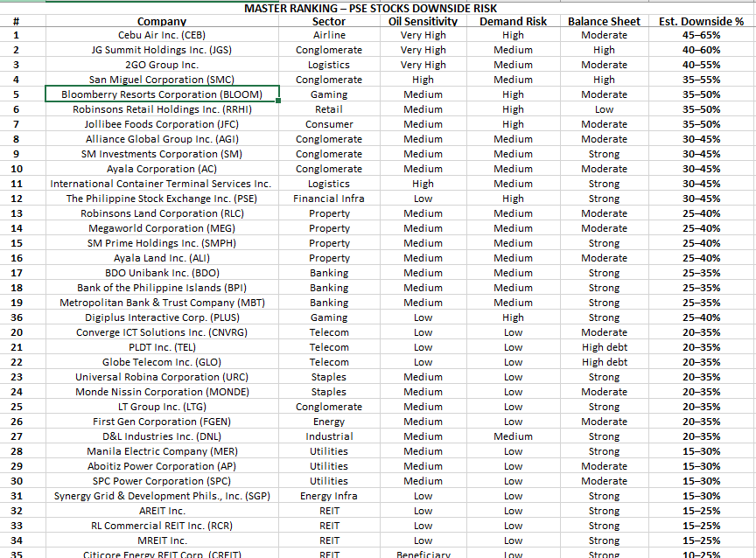Click 'Globe Telecom Inc. (GLO)' cell

click(162, 362)
